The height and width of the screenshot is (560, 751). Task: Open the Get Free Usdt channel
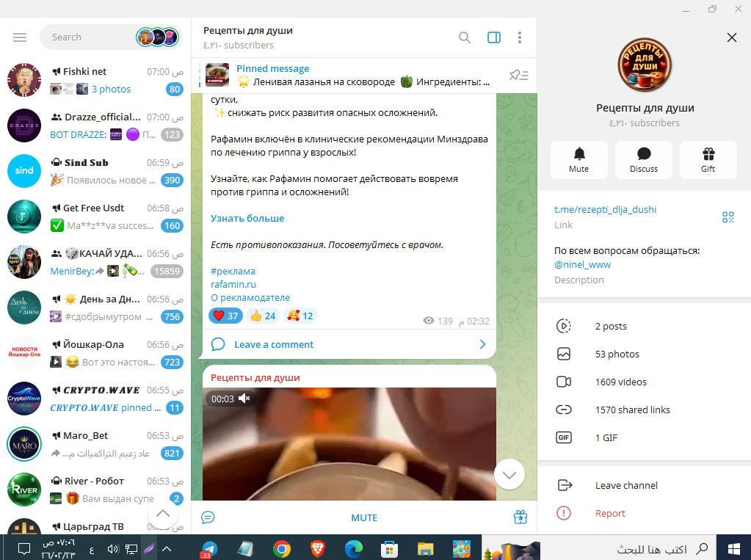(x=95, y=217)
